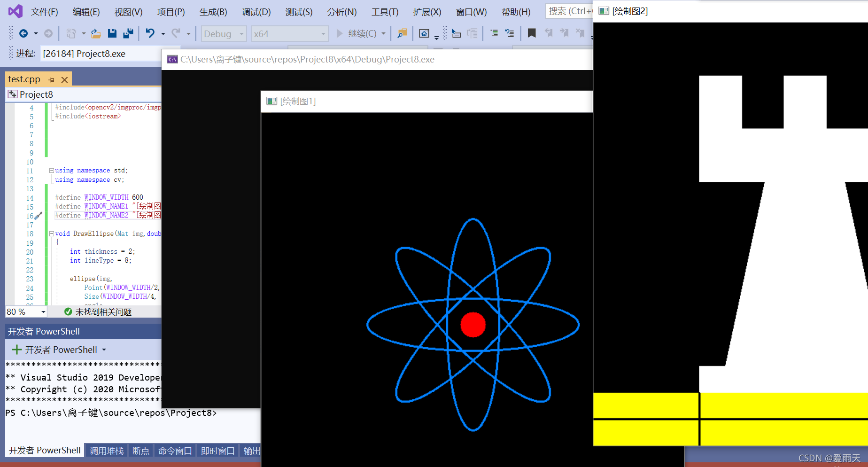Save the file with the single disk icon

click(112, 33)
